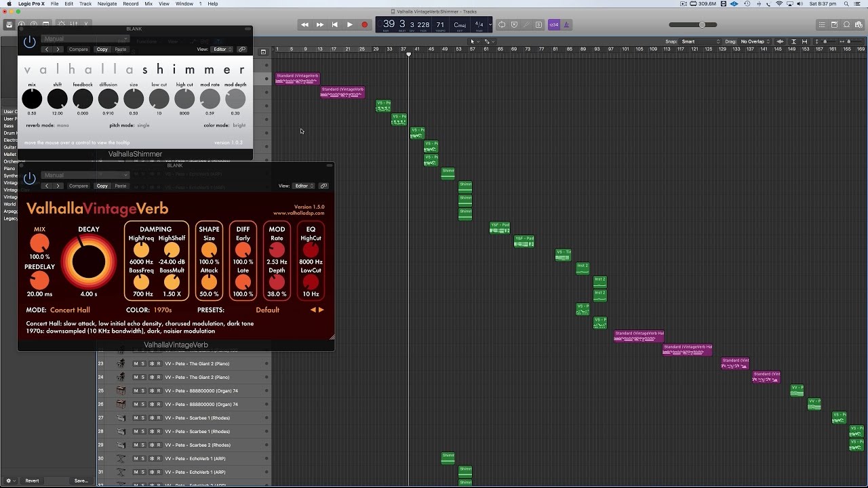Open the Note Pads panel icon
The image size is (868, 488).
[835, 25]
